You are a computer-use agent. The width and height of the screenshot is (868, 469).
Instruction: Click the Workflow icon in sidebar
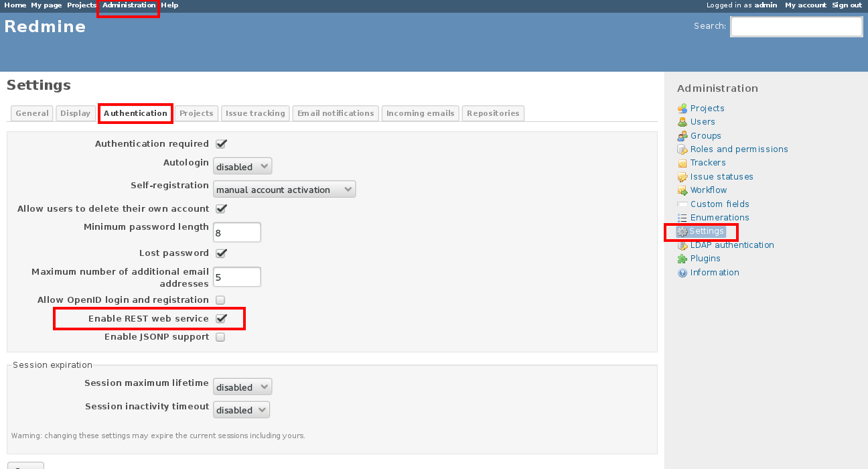[x=682, y=190]
